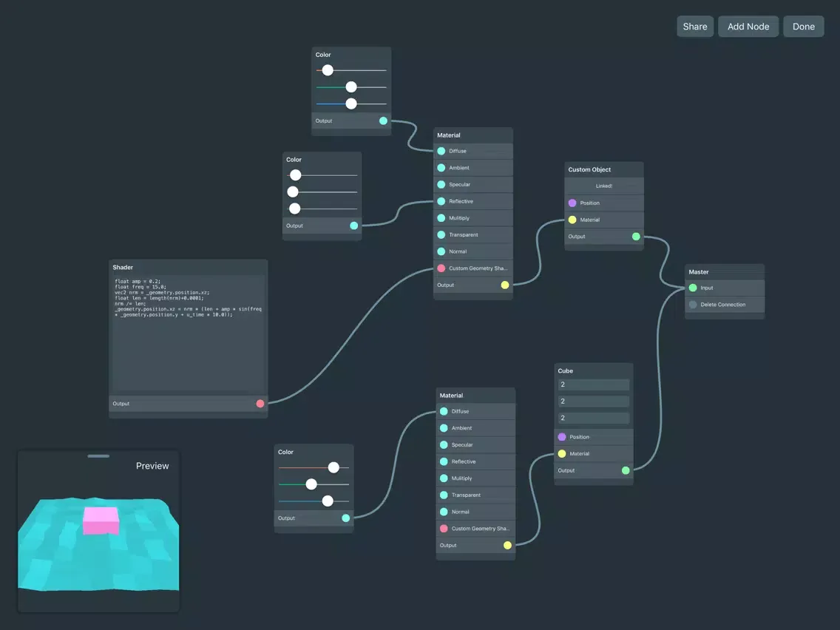Click Output port of topmost Color node
The width and height of the screenshot is (840, 630).
383,121
